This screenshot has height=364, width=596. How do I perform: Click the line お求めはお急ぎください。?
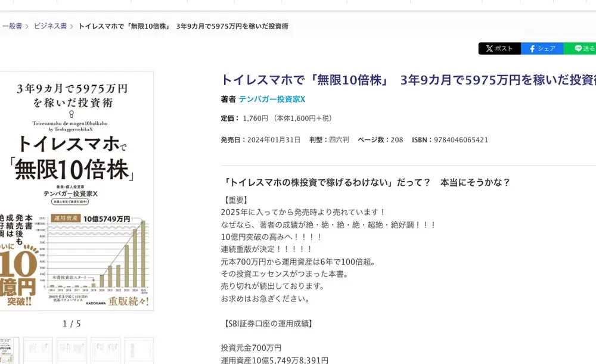[x=266, y=298]
